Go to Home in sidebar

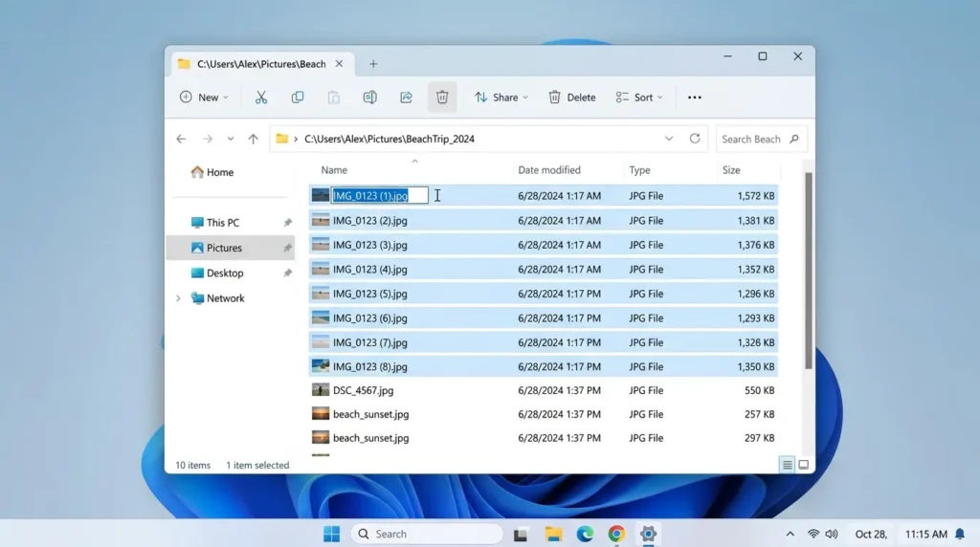coord(212,172)
